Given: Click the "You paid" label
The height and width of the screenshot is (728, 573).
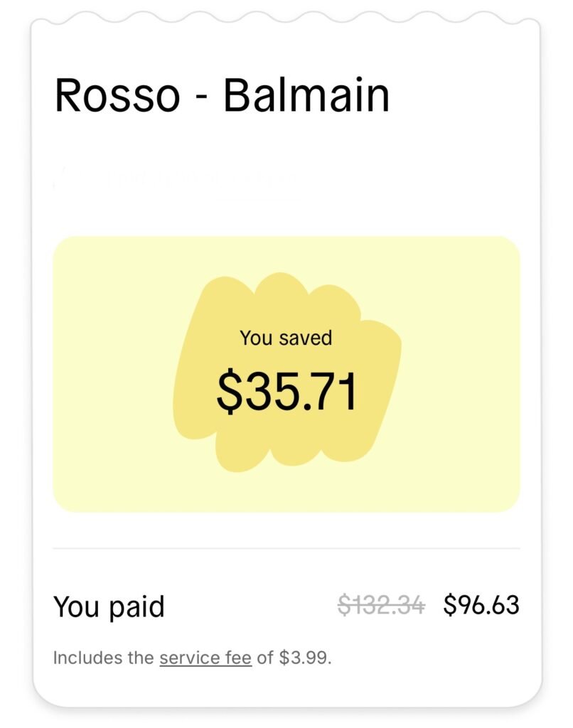Looking at the screenshot, I should pyautogui.click(x=110, y=607).
